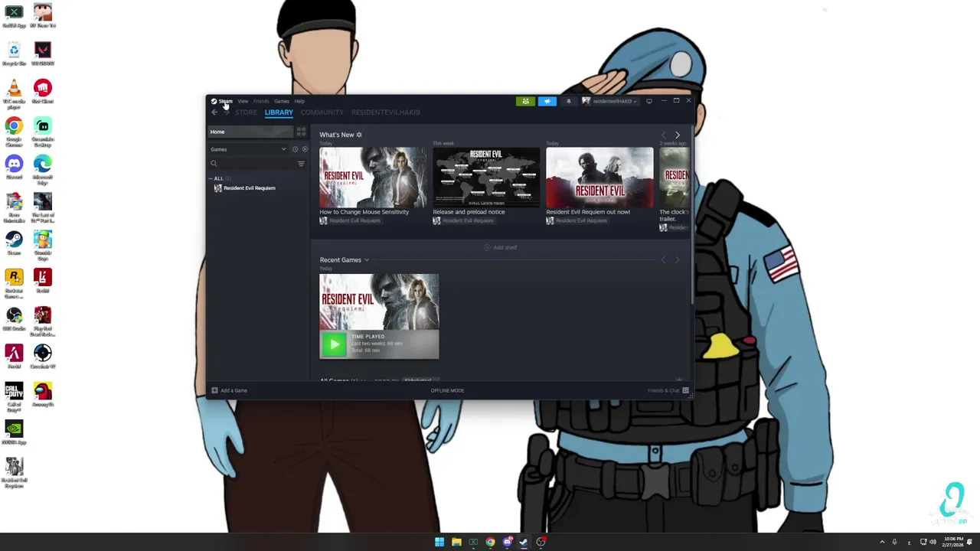The height and width of the screenshot is (551, 980).
Task: Click the taskbar clock and date
Action: pyautogui.click(x=954, y=542)
